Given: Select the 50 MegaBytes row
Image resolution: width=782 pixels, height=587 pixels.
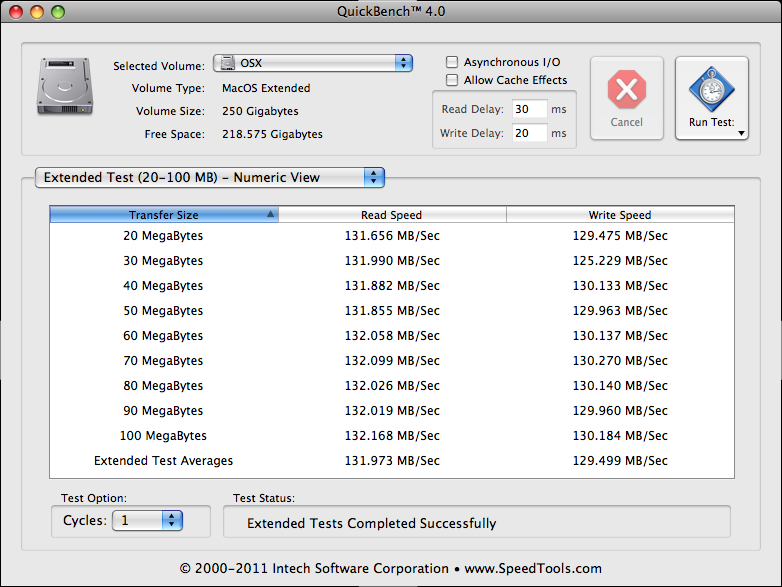Looking at the screenshot, I should click(392, 310).
